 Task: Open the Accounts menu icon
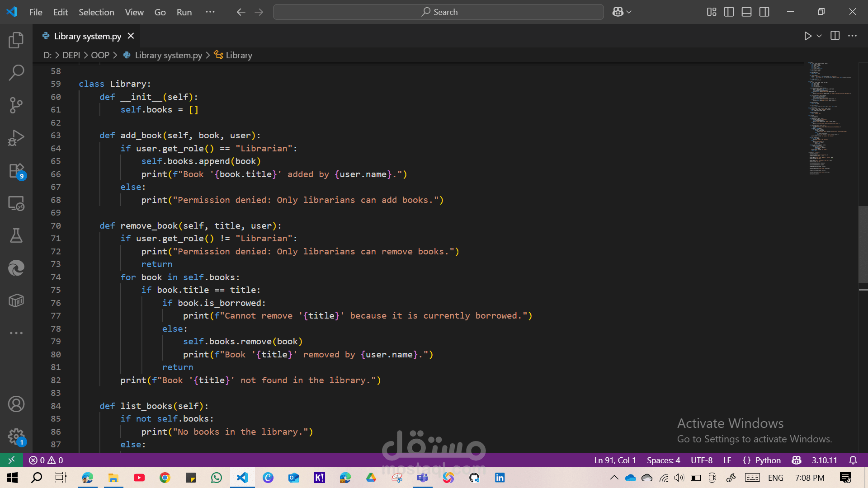click(16, 404)
